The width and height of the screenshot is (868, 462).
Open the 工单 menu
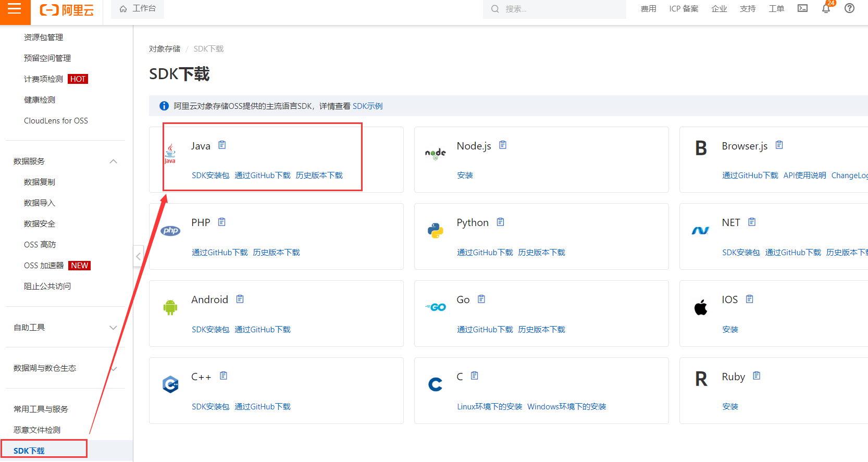coord(776,9)
